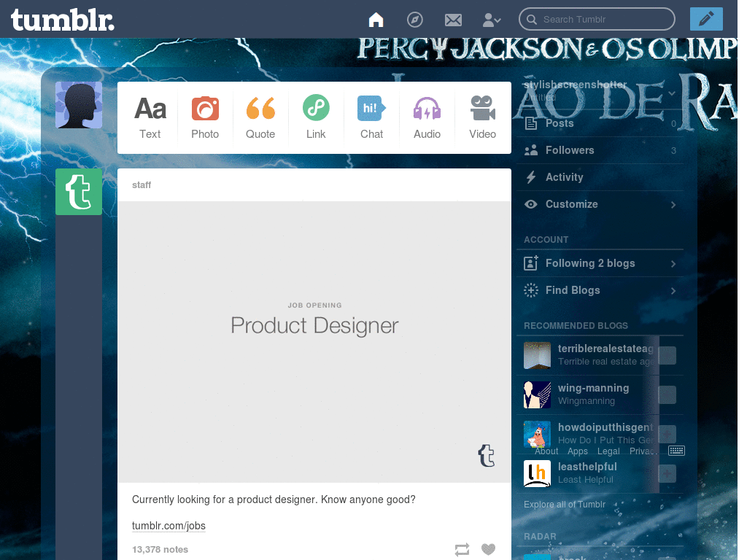This screenshot has height=560, width=747.
Task: View the 13,378 notes
Action: click(x=160, y=550)
